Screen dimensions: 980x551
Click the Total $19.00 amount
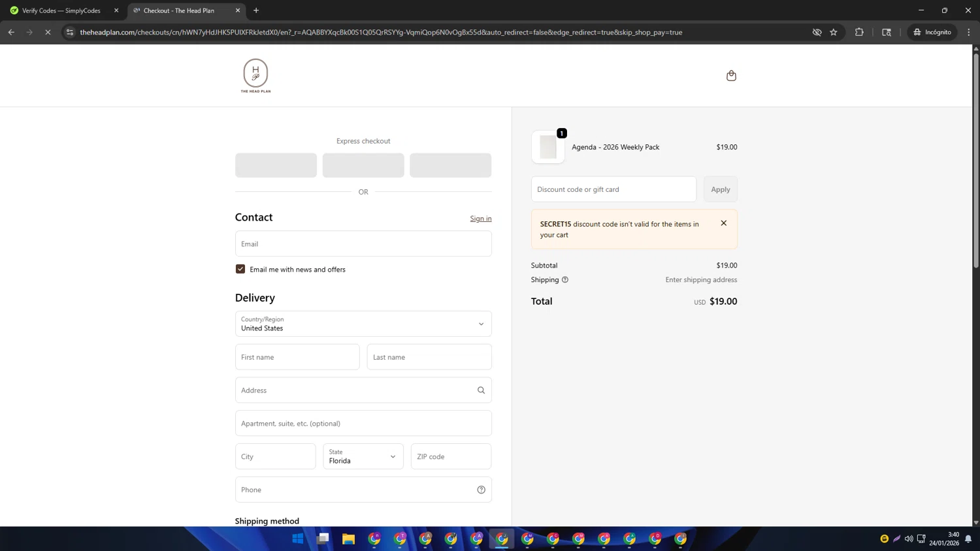point(723,301)
